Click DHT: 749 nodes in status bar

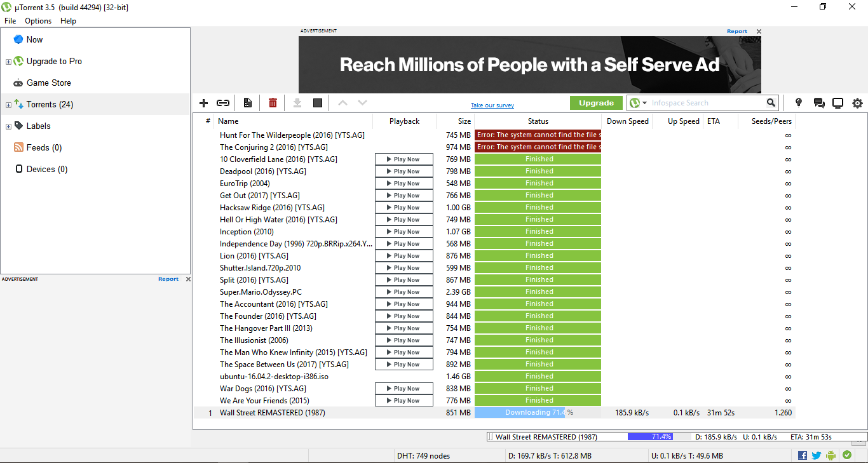click(424, 456)
